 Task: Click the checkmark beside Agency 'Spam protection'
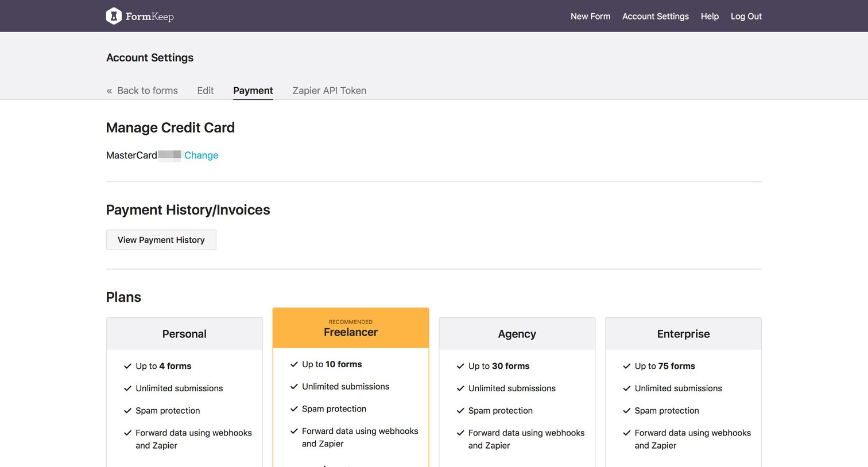[460, 411]
